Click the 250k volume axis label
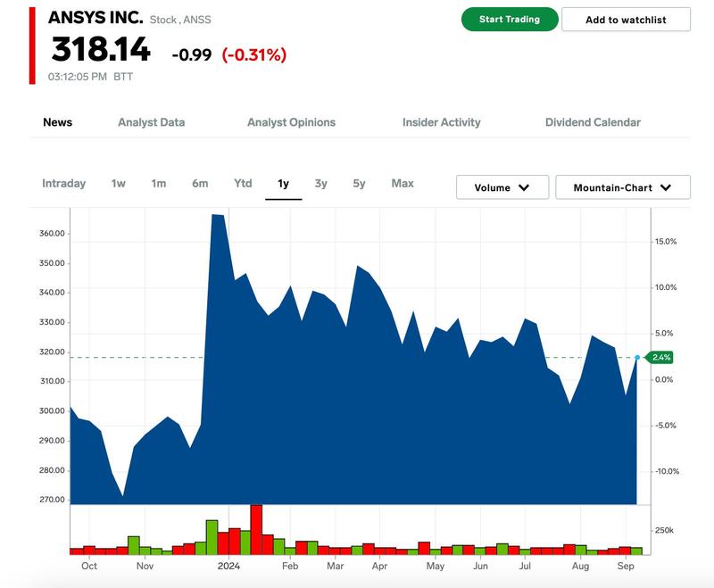714x588 pixels. (x=664, y=531)
